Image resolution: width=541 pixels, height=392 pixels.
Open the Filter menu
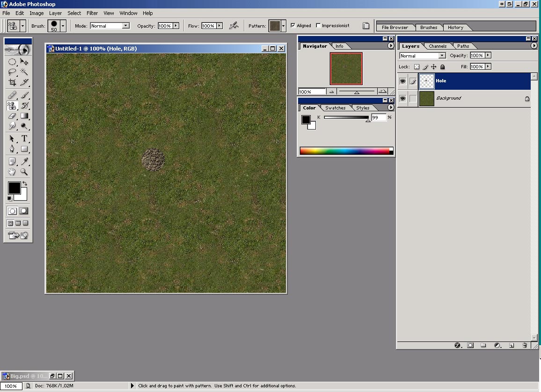(92, 13)
